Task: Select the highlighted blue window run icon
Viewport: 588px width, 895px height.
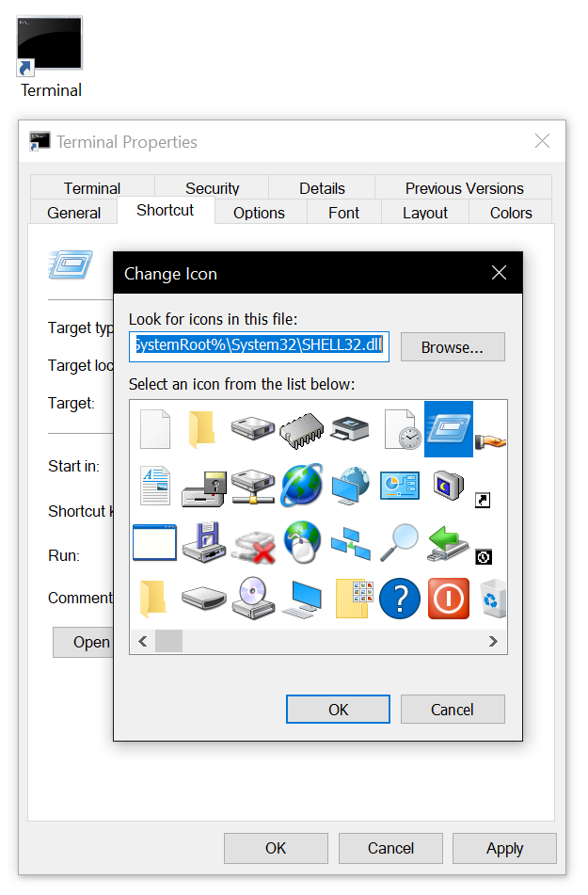Action: (449, 429)
